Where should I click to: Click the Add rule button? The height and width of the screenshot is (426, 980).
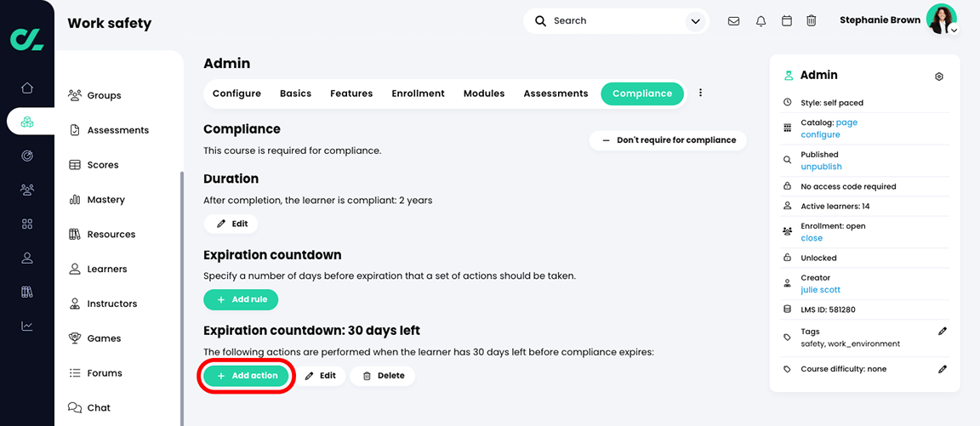pyautogui.click(x=241, y=299)
